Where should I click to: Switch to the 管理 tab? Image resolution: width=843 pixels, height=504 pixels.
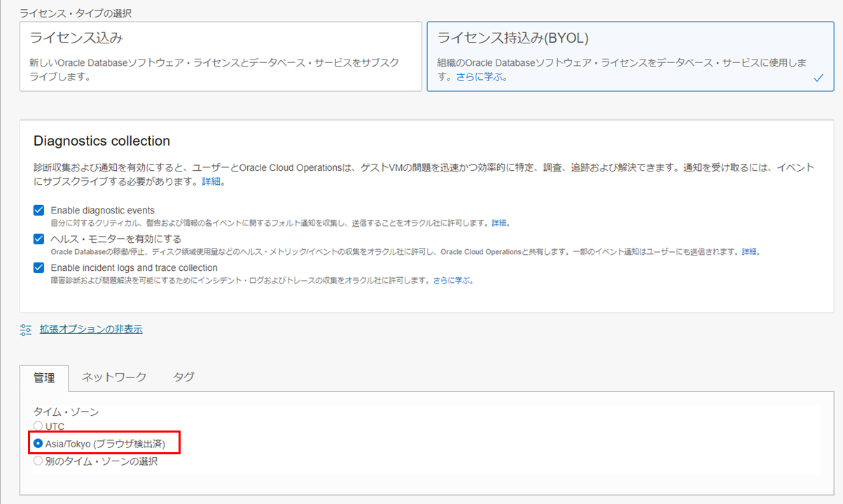coord(44,377)
